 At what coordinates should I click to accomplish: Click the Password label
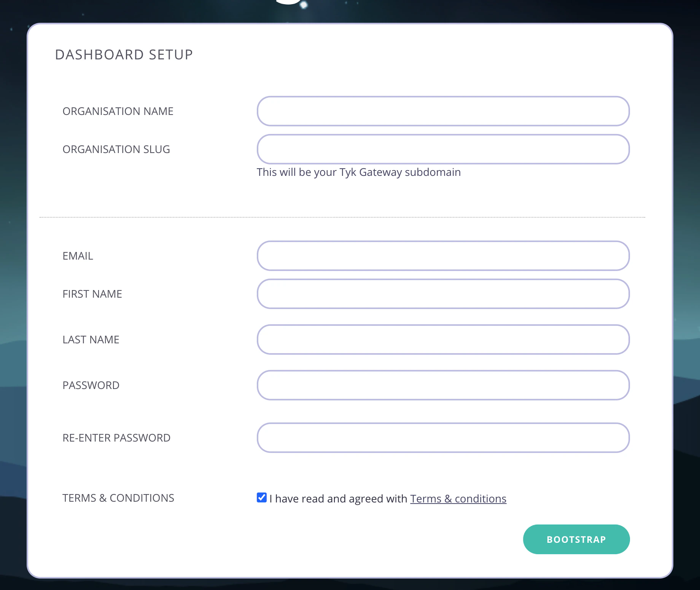point(91,385)
